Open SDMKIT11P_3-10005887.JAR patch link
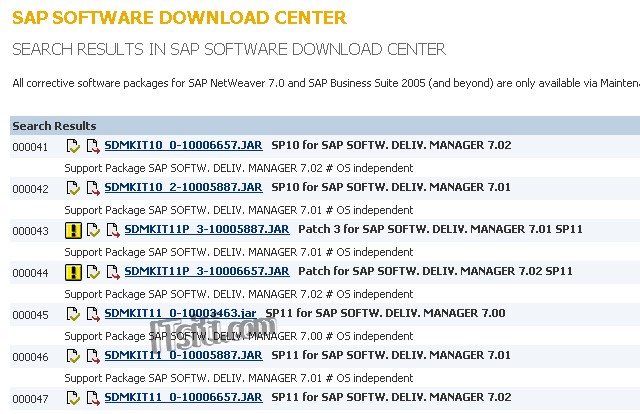 (207, 229)
